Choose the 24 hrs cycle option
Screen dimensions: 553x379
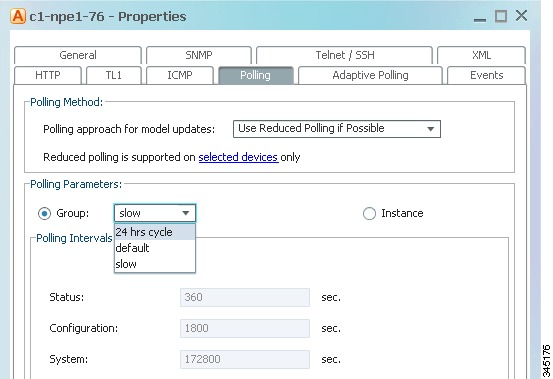point(155,232)
